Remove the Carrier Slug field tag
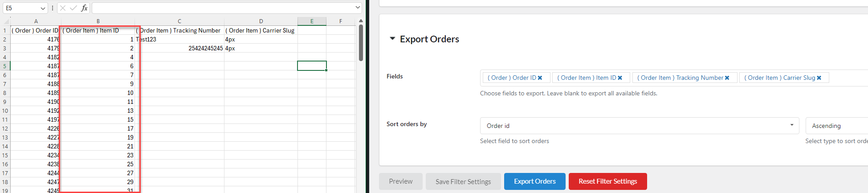The width and height of the screenshot is (868, 193). [x=819, y=78]
